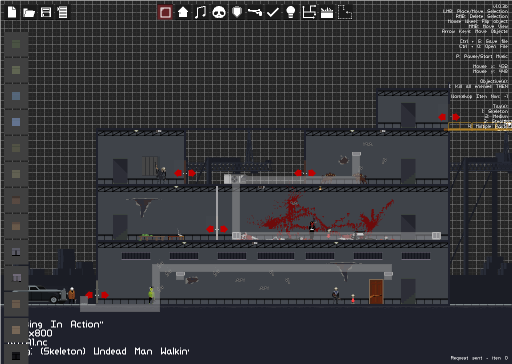Choose the black window tile at palette bottom
This screenshot has height=364, width=512.
(16, 356)
